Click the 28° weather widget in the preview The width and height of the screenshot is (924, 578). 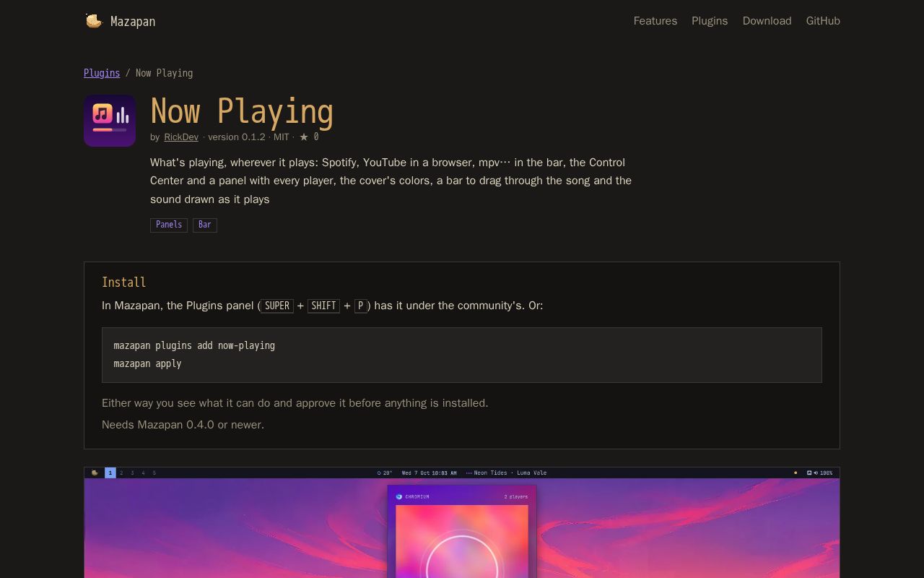coord(385,473)
